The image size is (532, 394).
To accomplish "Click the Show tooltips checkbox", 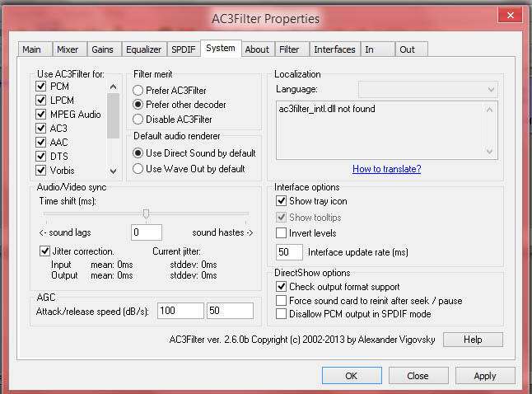I will click(281, 217).
